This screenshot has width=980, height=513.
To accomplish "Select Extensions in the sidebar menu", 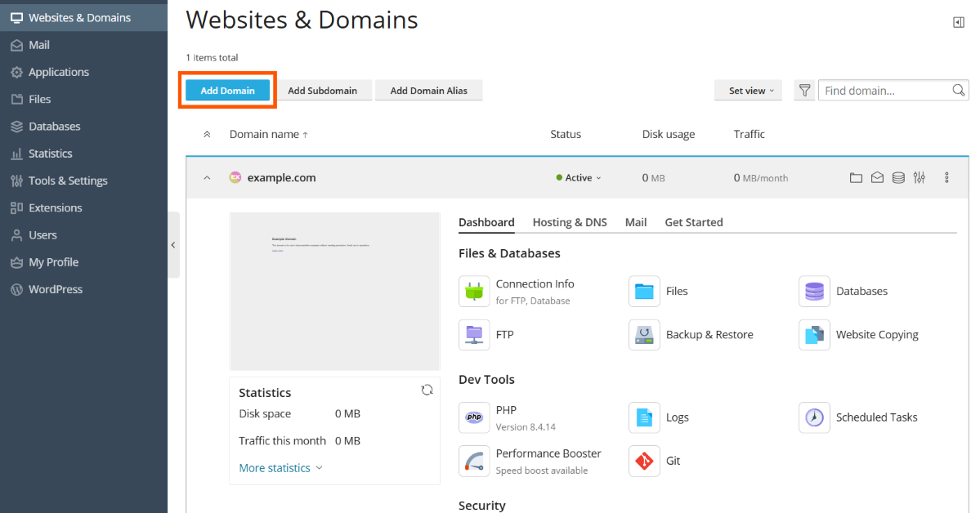I will tap(55, 207).
